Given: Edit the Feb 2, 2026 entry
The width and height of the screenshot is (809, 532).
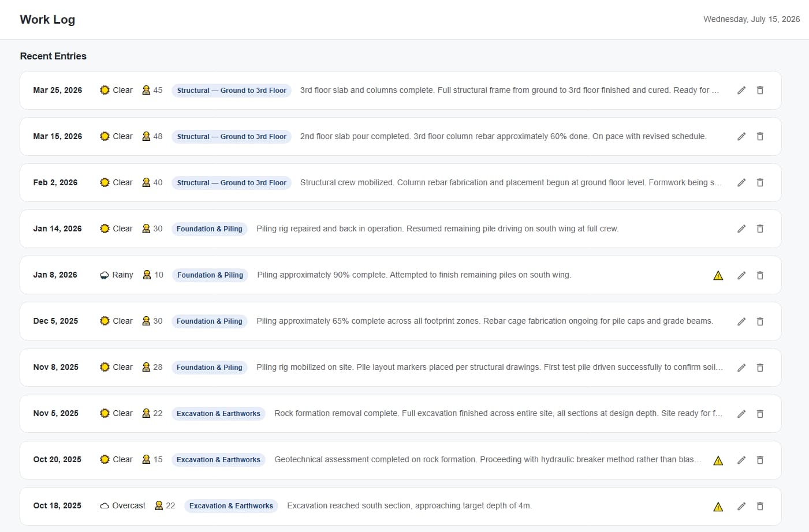Looking at the screenshot, I should (741, 183).
